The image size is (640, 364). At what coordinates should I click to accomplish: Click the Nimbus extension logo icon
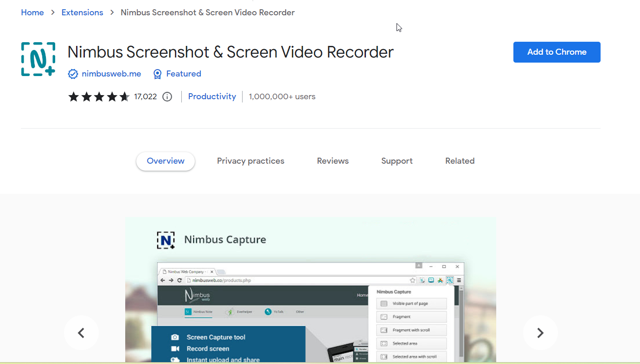coord(38,59)
